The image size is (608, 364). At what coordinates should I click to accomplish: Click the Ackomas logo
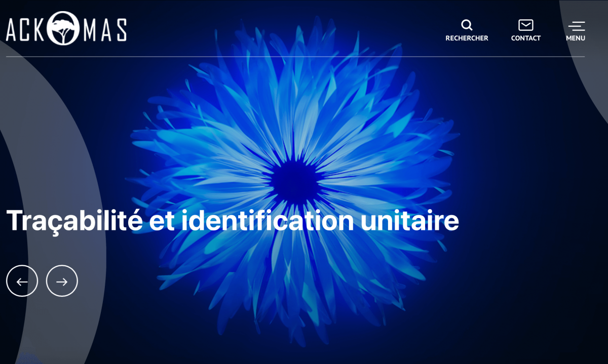66,28
